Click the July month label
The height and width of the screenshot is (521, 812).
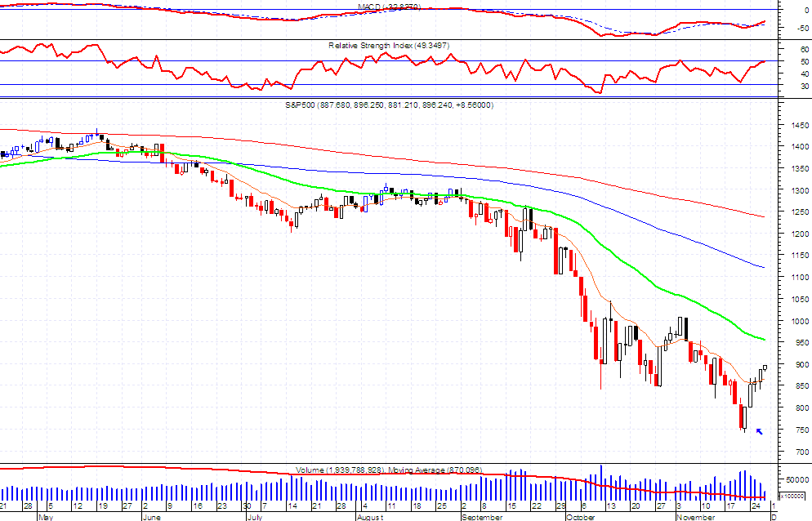(x=254, y=517)
